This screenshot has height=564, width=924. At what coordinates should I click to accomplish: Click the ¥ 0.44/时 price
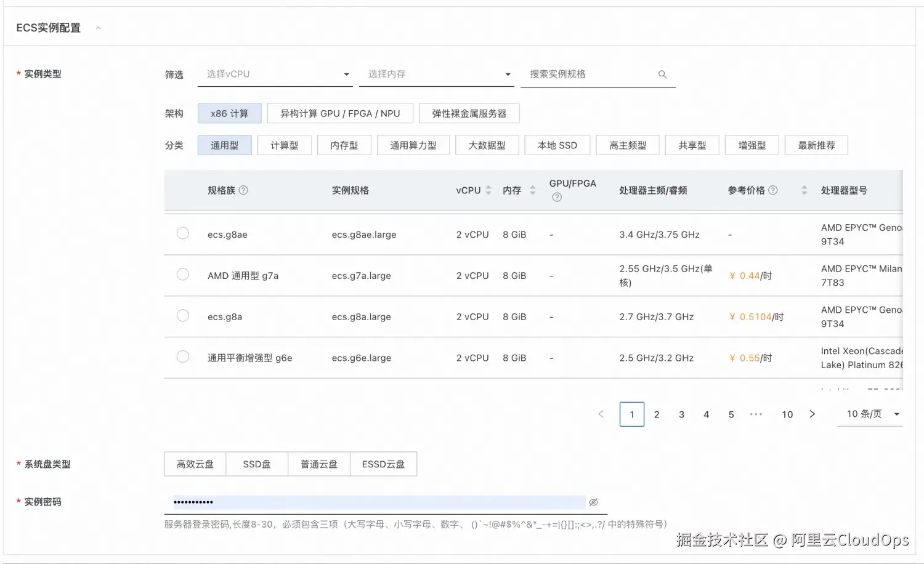click(750, 276)
